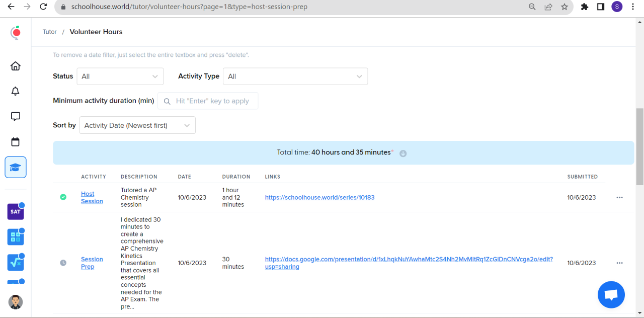Click the ACTIVITY column header
Image resolution: width=644 pixels, height=318 pixels.
tap(94, 177)
